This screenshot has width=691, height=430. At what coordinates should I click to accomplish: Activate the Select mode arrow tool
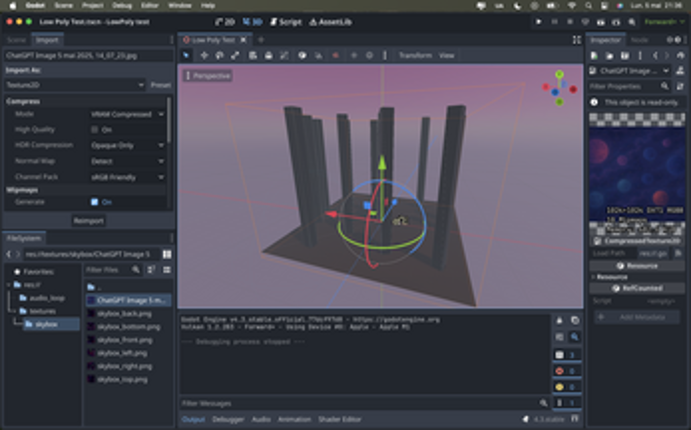188,55
